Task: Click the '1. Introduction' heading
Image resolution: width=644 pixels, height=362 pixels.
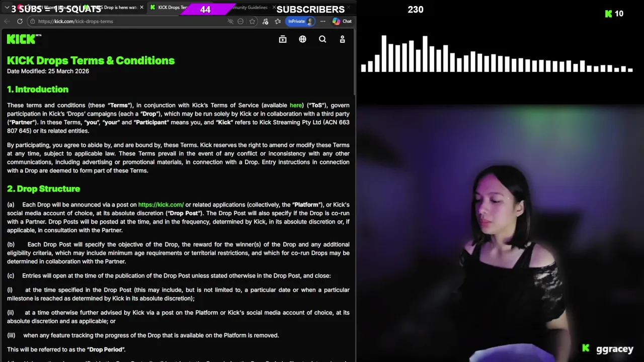Action: point(38,89)
